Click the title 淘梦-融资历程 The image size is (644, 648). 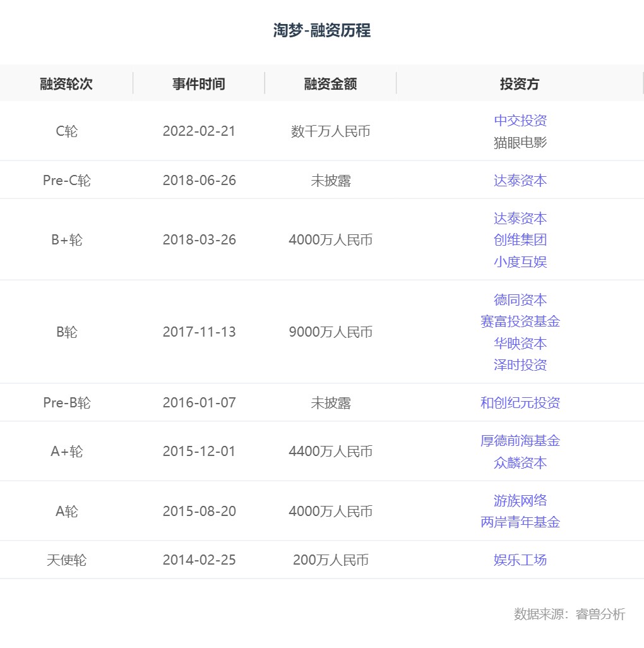coord(322,30)
